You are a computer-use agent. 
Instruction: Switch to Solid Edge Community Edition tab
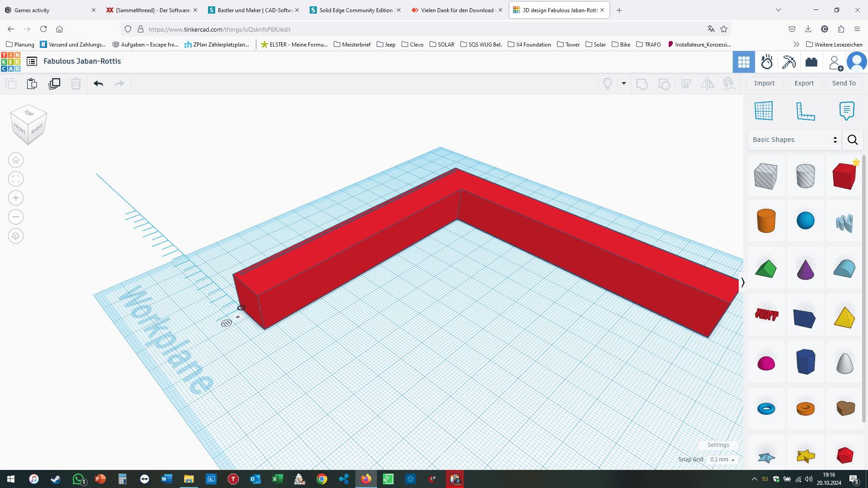pyautogui.click(x=355, y=10)
